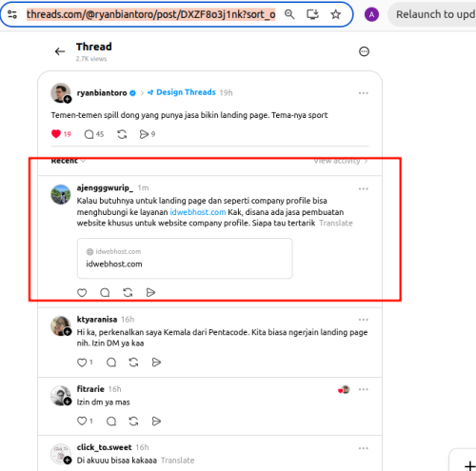The height and width of the screenshot is (471, 476).
Task: Open the site information icon in address bar
Action: point(12,14)
